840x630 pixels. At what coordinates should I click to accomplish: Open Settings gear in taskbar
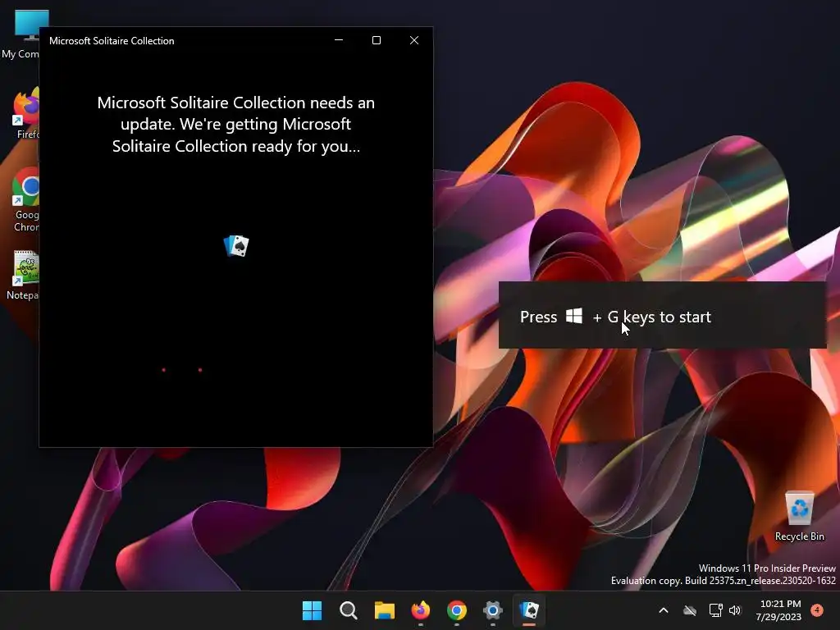pyautogui.click(x=493, y=610)
